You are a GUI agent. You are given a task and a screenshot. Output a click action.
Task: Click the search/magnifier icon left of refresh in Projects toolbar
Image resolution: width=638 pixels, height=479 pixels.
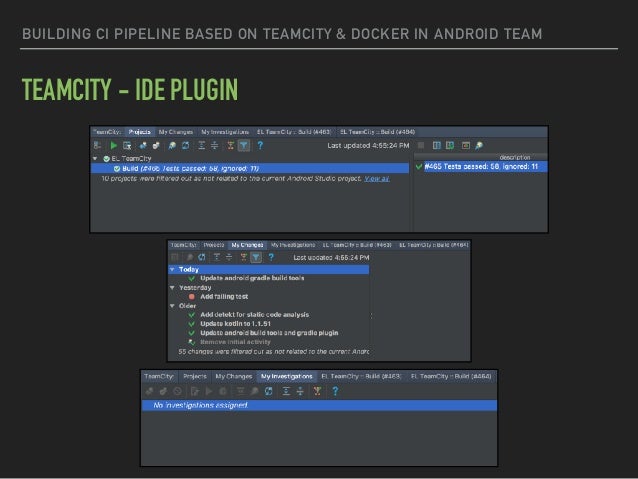tap(172, 145)
